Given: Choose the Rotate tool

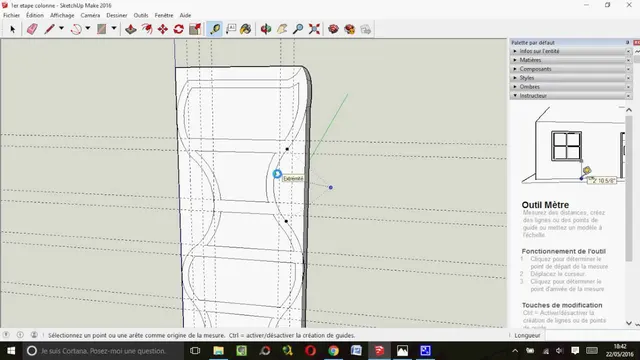Looking at the screenshot, I should tap(179, 29).
